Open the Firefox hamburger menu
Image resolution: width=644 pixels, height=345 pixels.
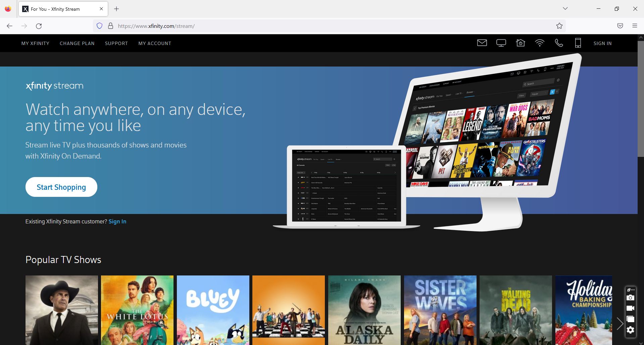click(x=635, y=26)
